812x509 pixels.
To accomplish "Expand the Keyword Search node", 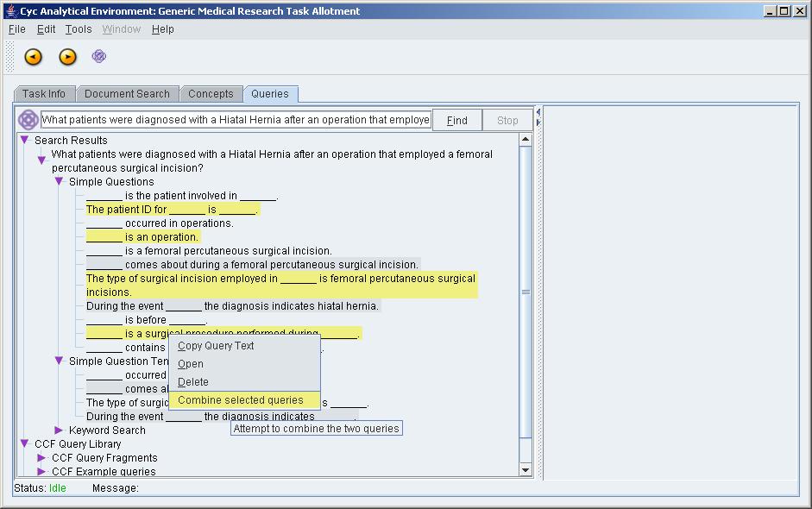I will 60,430.
